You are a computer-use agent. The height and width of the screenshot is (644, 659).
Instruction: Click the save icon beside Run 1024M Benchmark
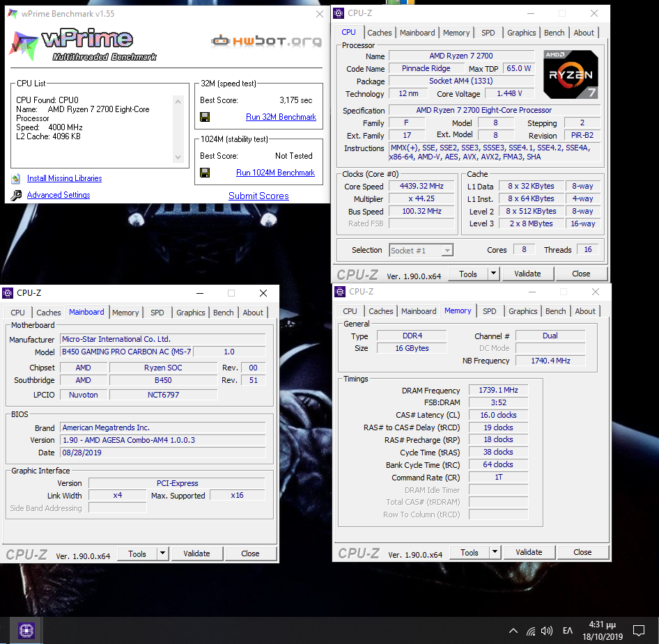(205, 173)
